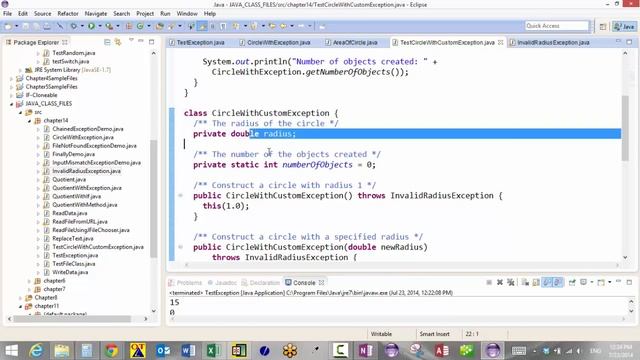Viewport: 640px width, 360px height.
Task: Click the Quick Access search field
Action: pyautogui.click(x=557, y=26)
